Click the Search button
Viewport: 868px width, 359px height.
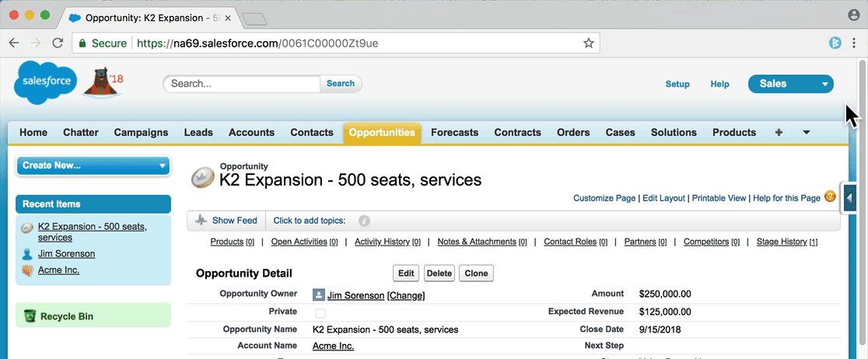[x=341, y=83]
